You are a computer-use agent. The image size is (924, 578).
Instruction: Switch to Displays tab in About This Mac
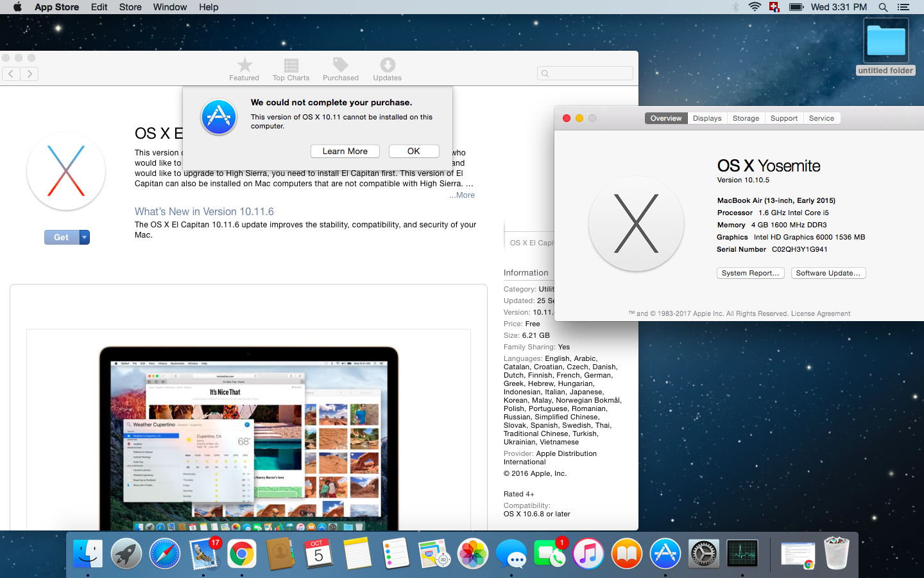707,118
